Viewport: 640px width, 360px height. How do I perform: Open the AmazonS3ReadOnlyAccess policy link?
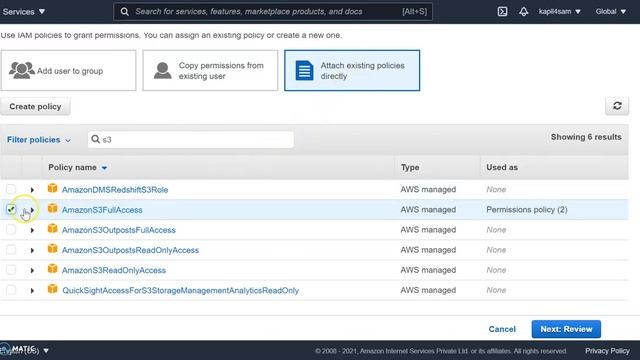click(114, 270)
